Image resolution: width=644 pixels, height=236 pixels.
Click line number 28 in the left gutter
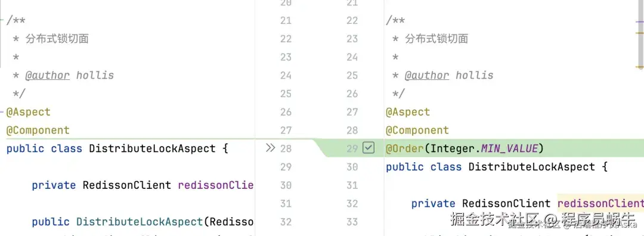point(286,148)
